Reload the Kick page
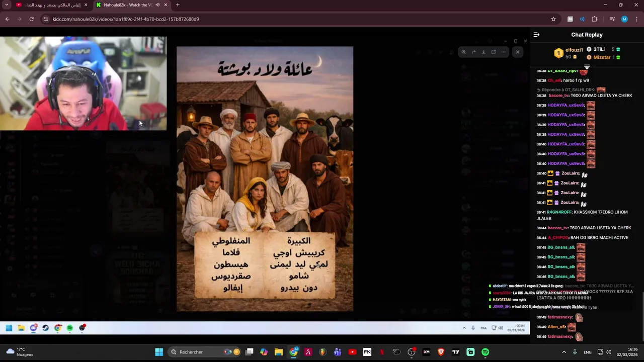 click(31, 19)
